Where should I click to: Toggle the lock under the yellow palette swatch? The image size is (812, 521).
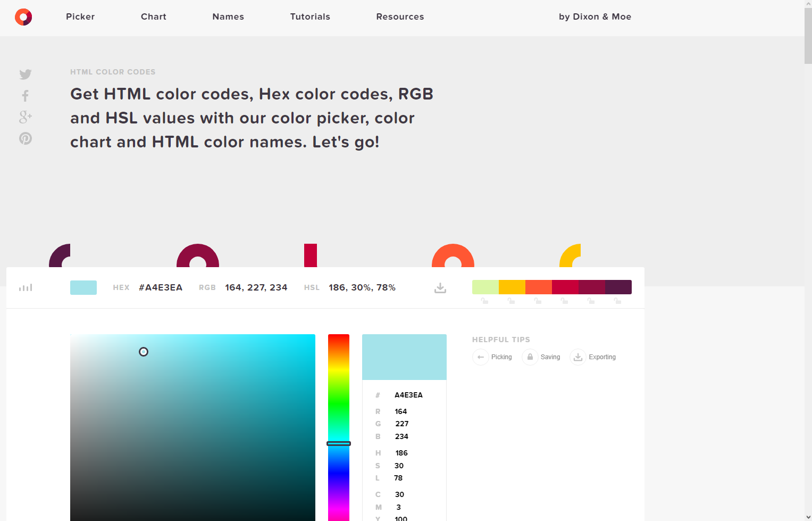[512, 301]
